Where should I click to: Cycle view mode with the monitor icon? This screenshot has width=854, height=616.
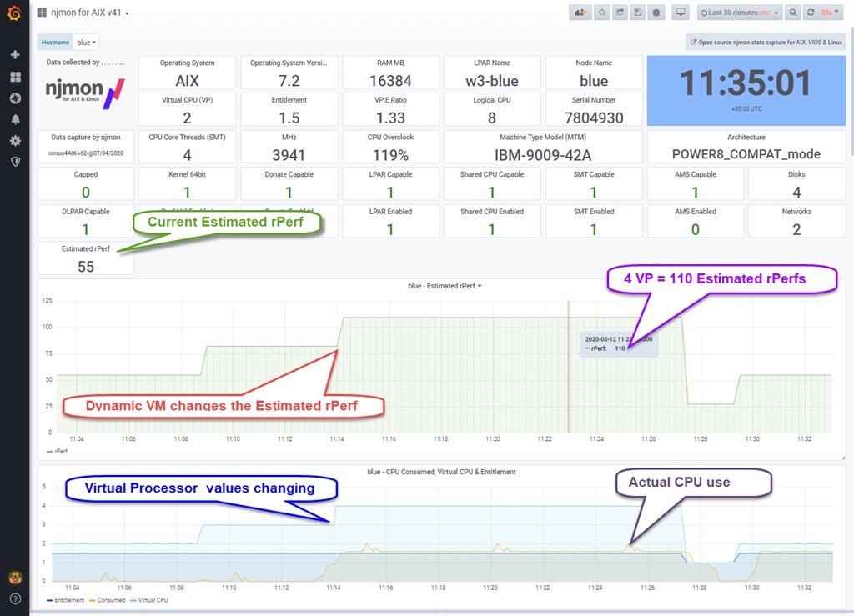click(x=681, y=13)
